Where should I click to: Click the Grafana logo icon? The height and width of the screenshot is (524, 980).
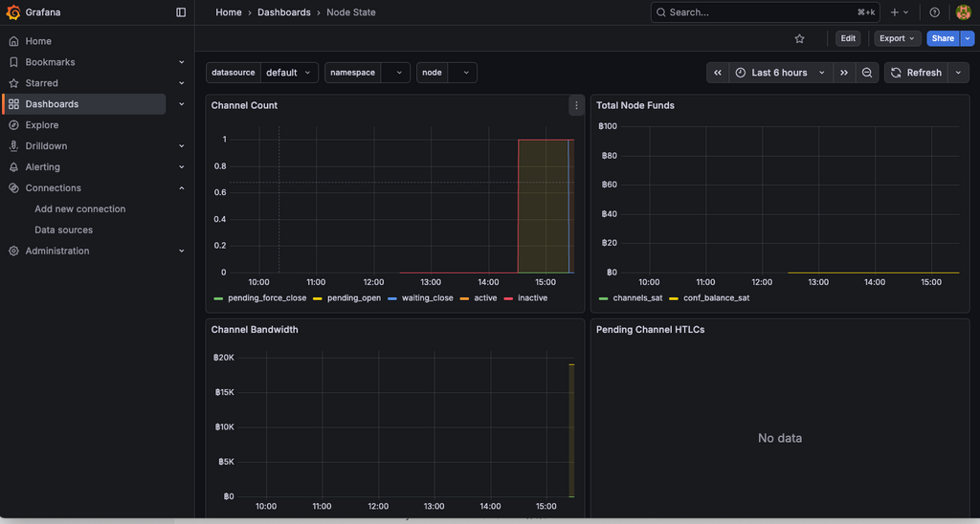coord(13,12)
